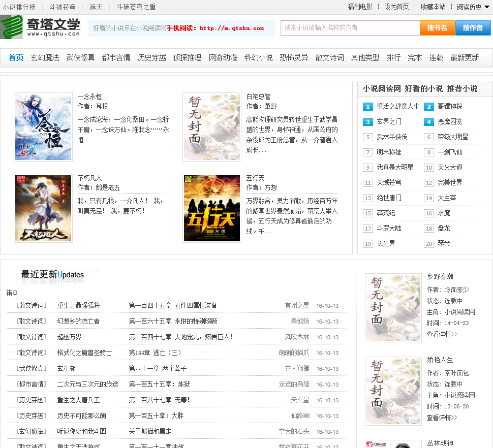Screen dimensions: 493x448
Task: Click rank 4 恶魔囚笼
Action: point(450,121)
